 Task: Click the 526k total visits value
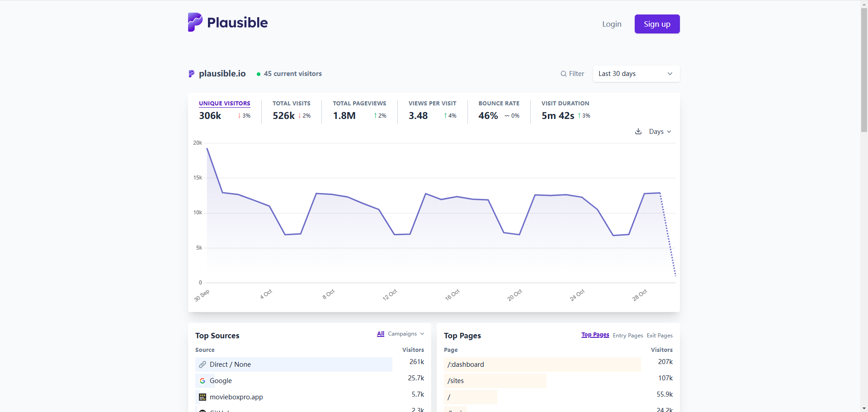pyautogui.click(x=284, y=116)
